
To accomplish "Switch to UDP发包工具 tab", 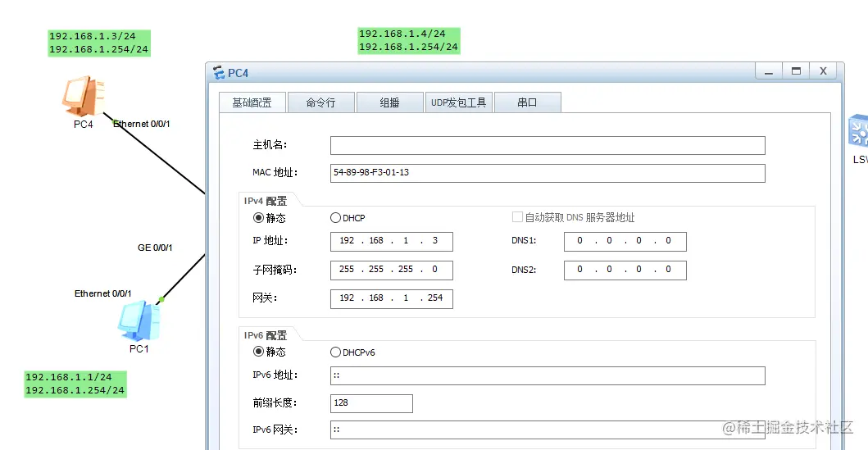I will coord(458,102).
